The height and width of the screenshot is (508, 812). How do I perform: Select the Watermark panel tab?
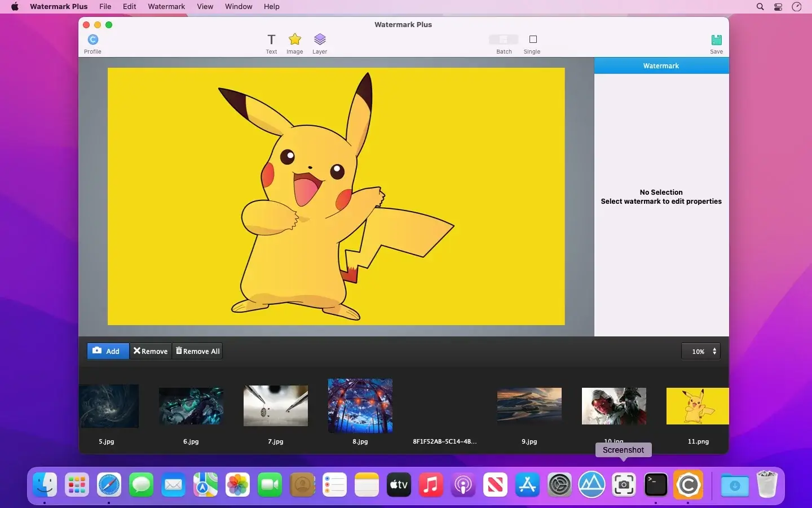tap(661, 65)
